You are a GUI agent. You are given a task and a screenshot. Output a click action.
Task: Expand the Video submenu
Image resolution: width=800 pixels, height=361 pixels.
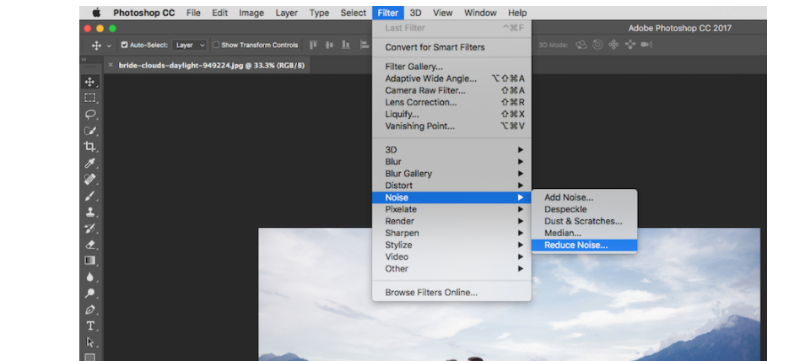pyautogui.click(x=452, y=257)
